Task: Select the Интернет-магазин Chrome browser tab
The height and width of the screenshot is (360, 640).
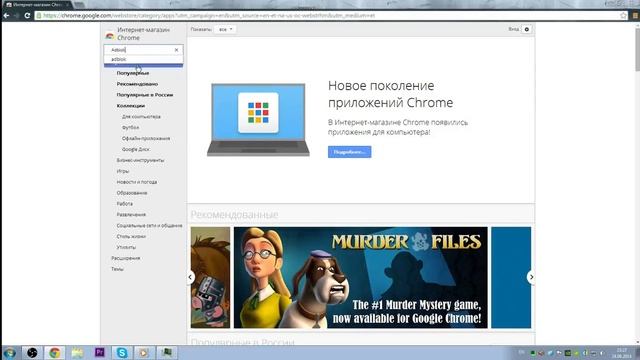Action: tap(37, 5)
